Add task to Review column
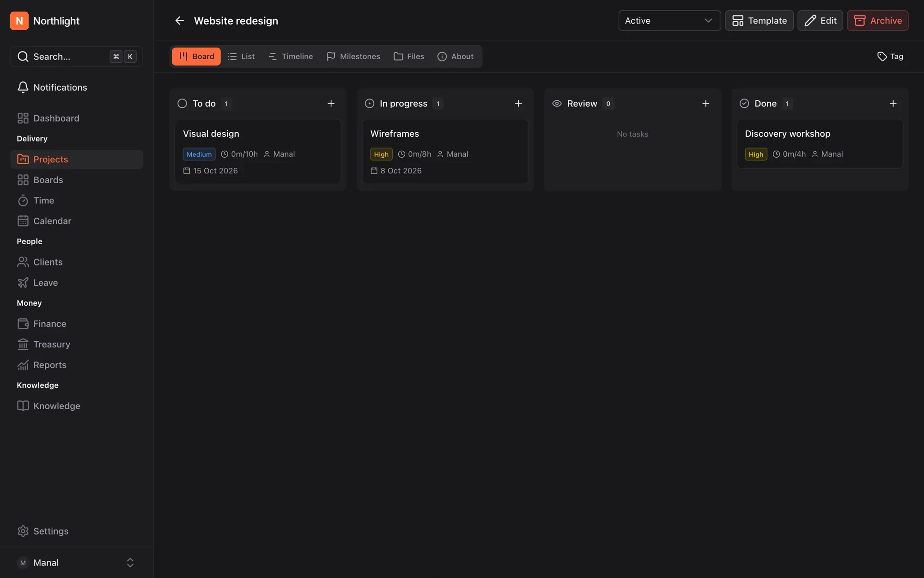924x578 pixels. [x=705, y=104]
